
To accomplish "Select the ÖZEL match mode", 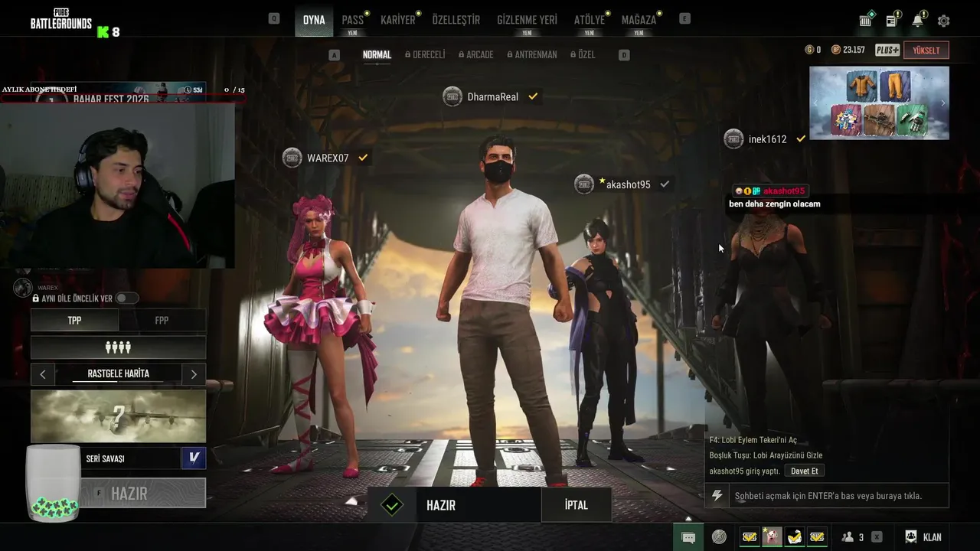I will click(583, 54).
